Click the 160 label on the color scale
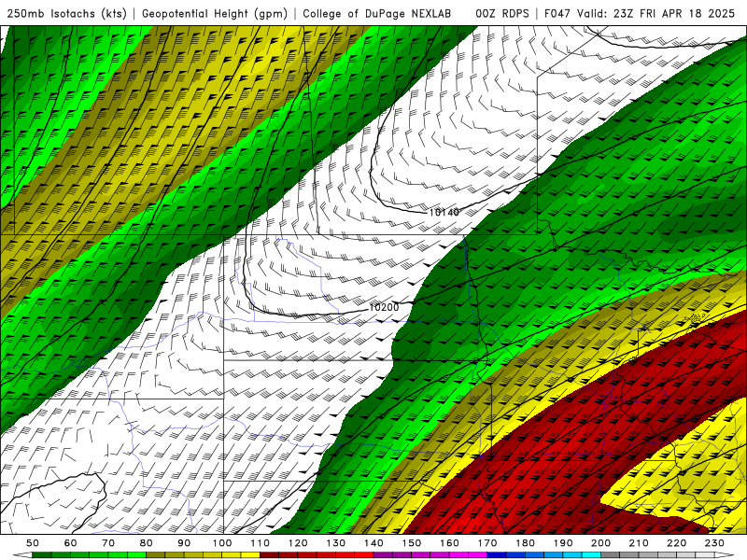The width and height of the screenshot is (747, 560). tap(449, 543)
